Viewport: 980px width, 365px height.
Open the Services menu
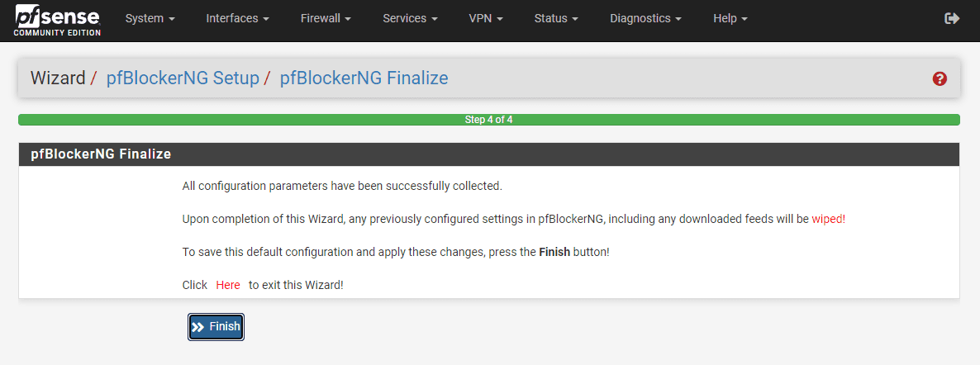[x=410, y=18]
